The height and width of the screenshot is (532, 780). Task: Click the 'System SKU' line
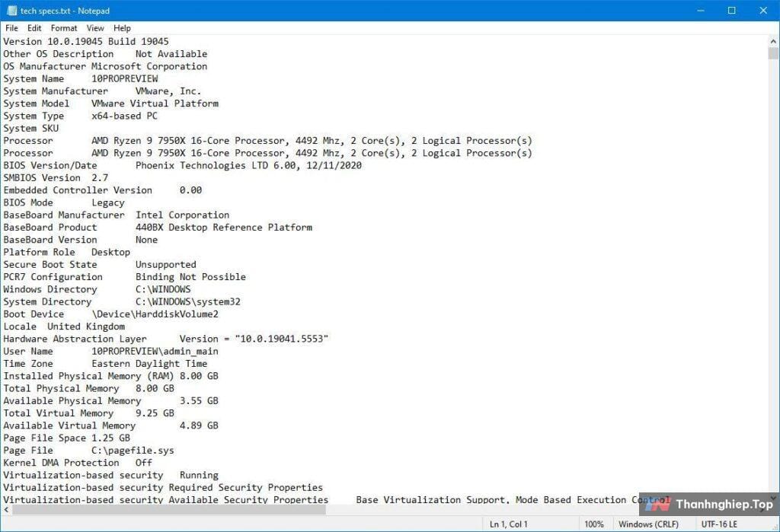(x=30, y=129)
